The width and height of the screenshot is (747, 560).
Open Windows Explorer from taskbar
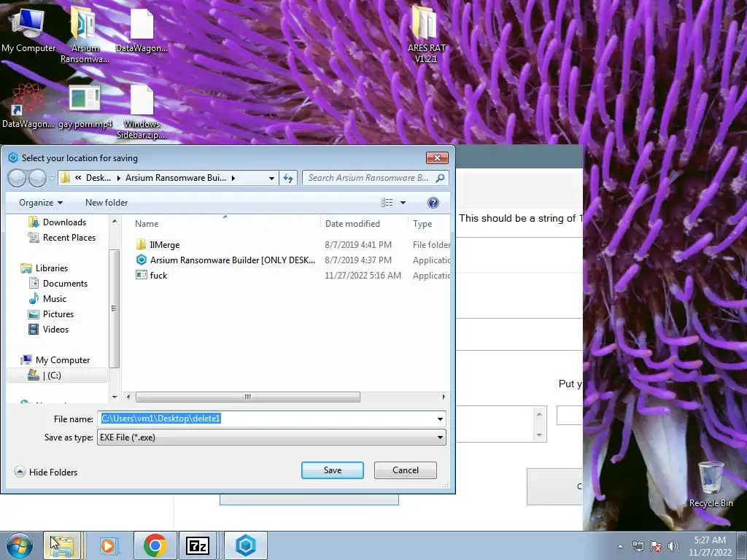coord(63,545)
